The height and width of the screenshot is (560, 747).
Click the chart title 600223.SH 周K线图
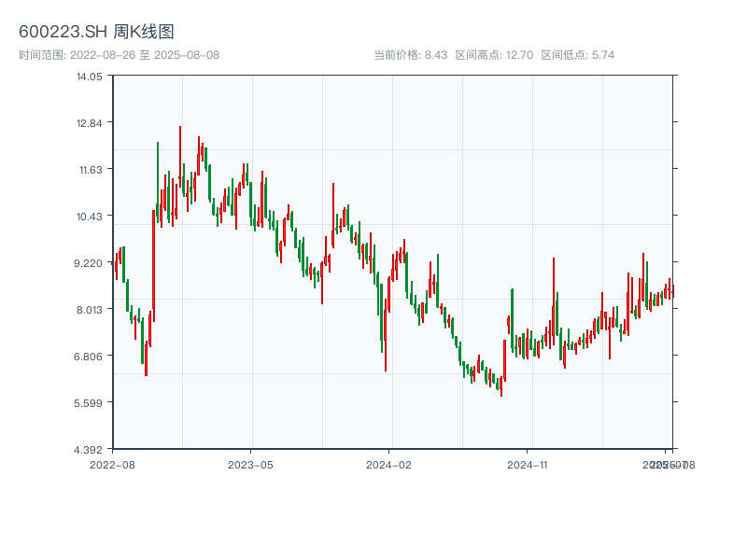[x=96, y=32]
